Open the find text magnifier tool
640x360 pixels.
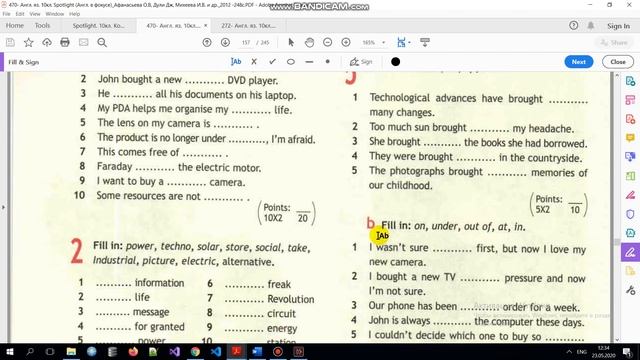(102, 42)
